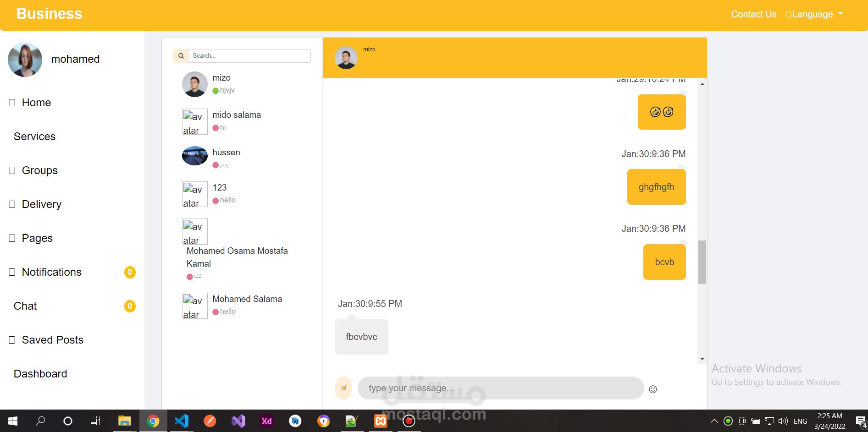Click hussen's avatar picture
Screen dimensions: 868x432
tap(195, 156)
